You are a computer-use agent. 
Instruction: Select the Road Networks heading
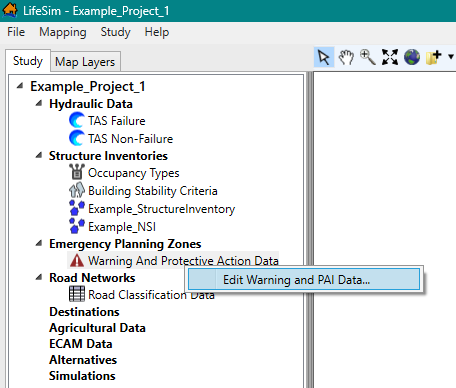[x=92, y=278]
